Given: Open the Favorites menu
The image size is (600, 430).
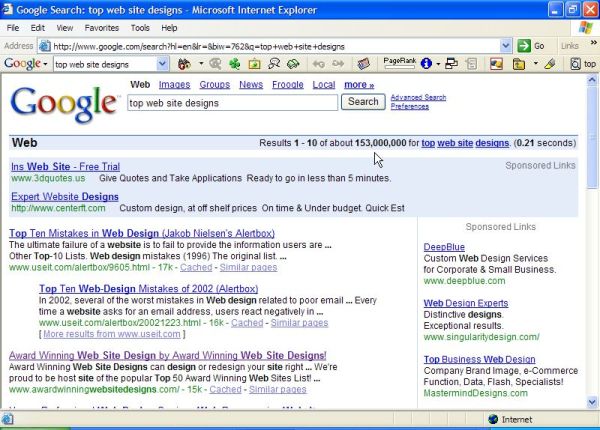Looking at the screenshot, I should coord(101,28).
